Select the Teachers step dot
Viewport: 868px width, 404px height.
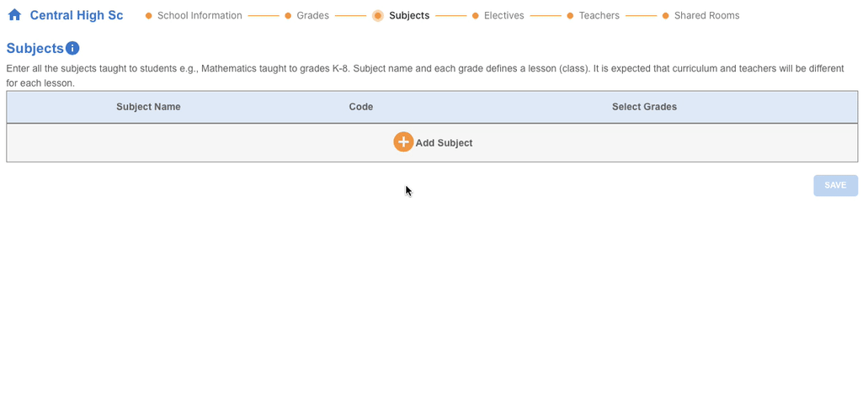tap(570, 15)
